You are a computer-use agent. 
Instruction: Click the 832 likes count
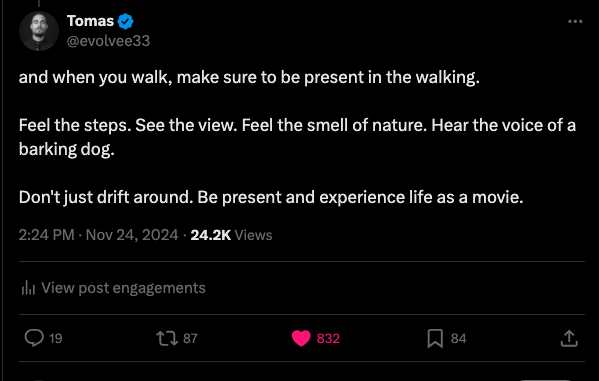pos(328,338)
